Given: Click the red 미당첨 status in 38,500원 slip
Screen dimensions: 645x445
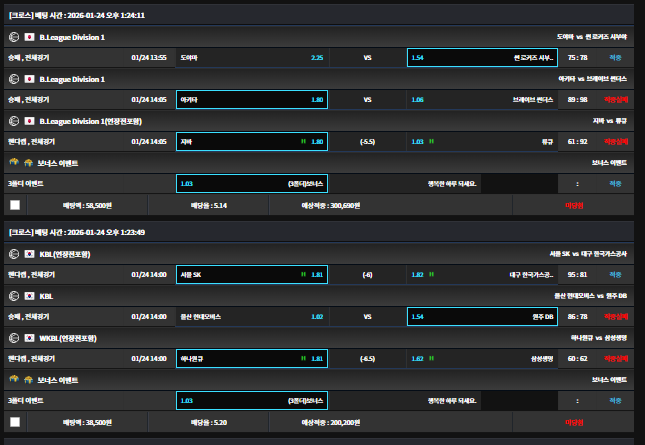Looking at the screenshot, I should (573, 422).
